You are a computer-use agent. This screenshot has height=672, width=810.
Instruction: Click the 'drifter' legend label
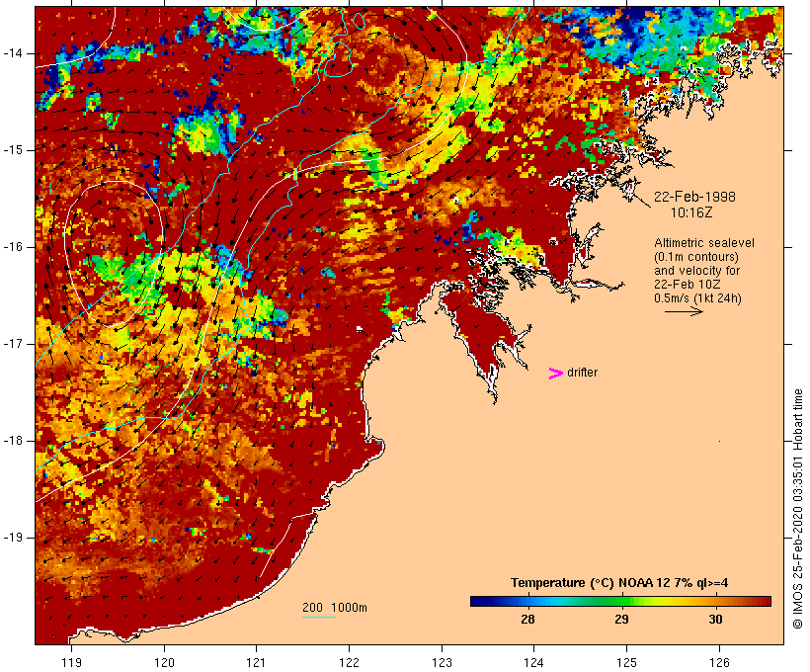click(582, 373)
